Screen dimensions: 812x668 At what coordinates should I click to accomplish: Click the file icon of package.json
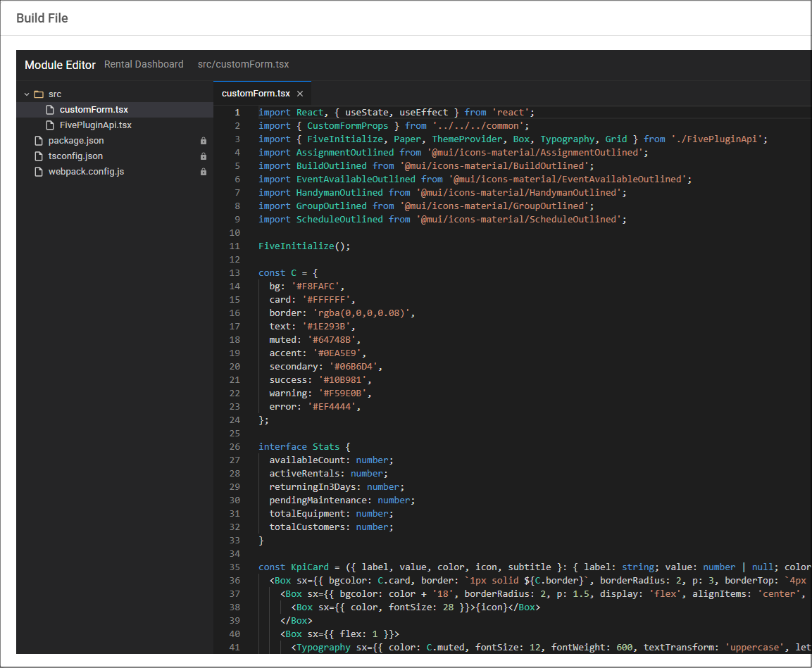(x=39, y=141)
